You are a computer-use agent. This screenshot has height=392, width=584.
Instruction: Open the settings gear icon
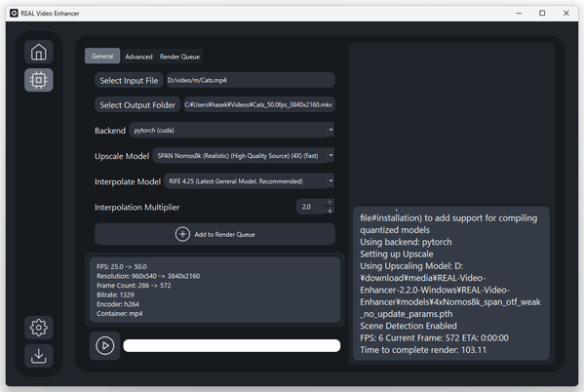pos(39,328)
